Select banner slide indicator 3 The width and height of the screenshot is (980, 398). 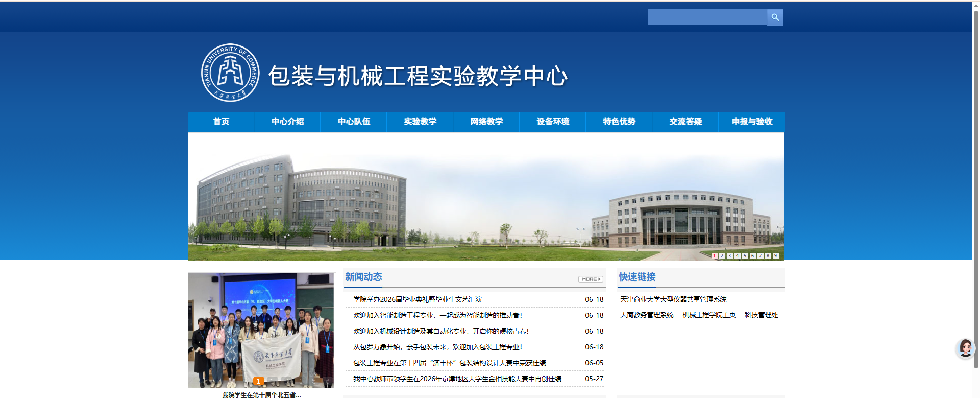coord(729,256)
